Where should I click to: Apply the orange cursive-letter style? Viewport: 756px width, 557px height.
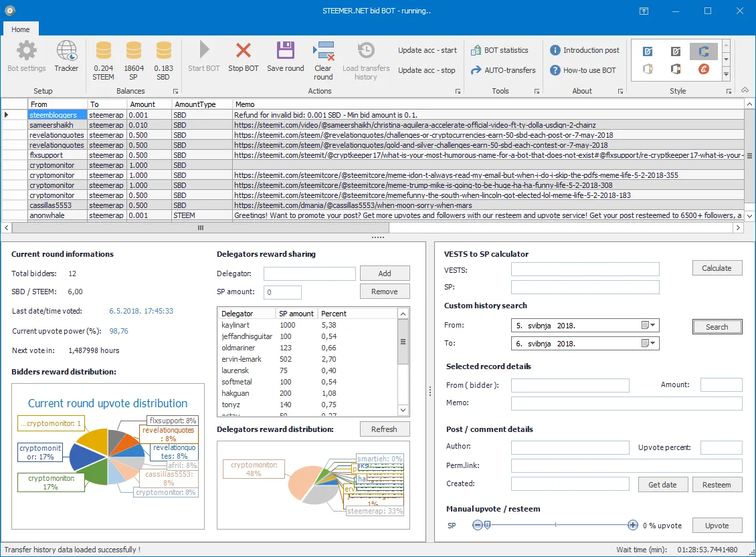coord(703,69)
